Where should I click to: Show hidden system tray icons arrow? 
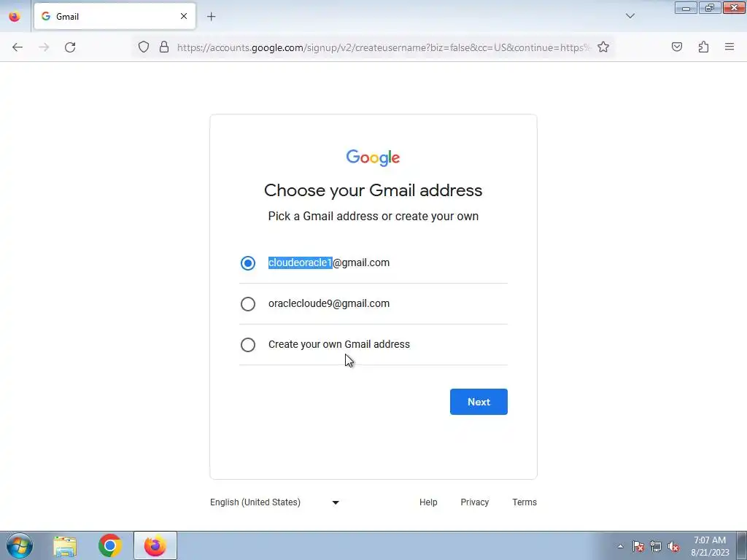(620, 546)
